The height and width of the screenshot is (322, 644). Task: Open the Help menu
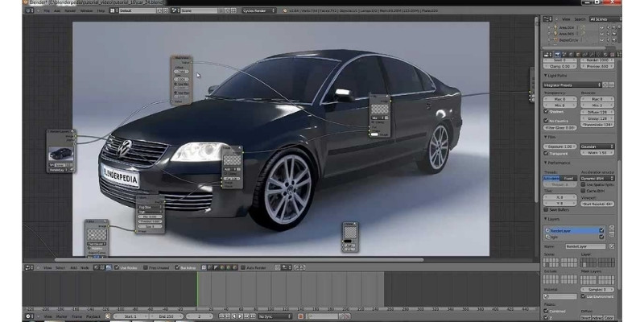point(101,10)
